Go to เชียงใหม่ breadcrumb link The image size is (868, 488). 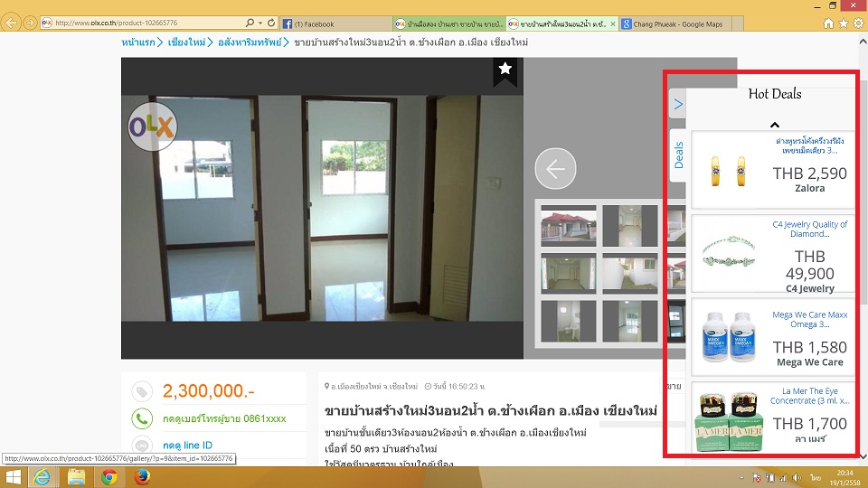tap(186, 42)
